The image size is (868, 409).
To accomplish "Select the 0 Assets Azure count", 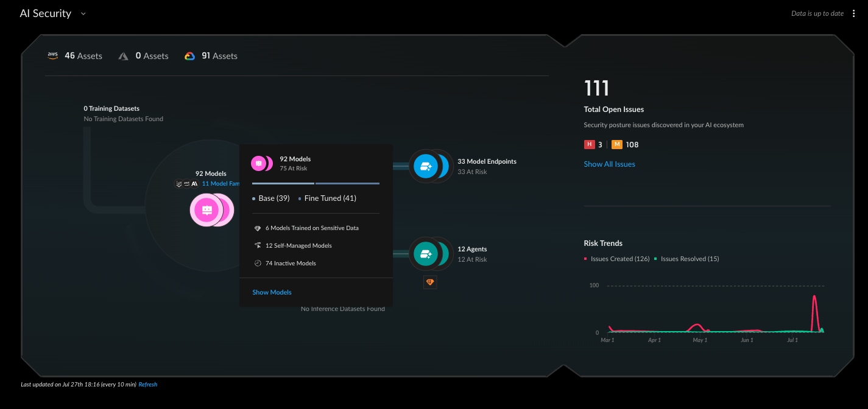I will 152,56.
